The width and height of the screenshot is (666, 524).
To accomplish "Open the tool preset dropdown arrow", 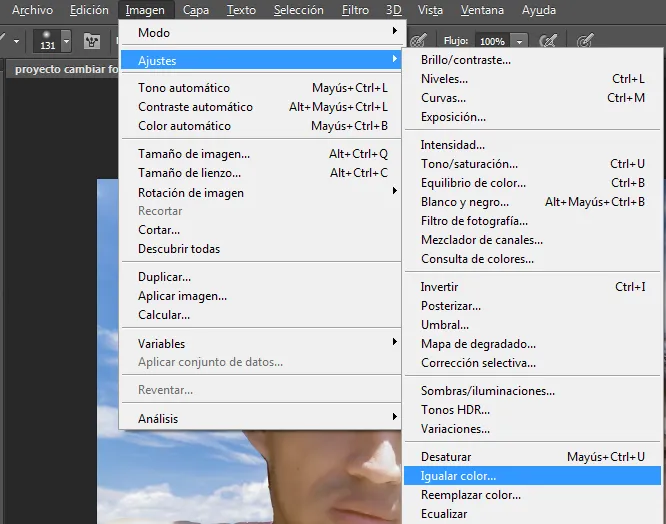I will click(x=17, y=41).
